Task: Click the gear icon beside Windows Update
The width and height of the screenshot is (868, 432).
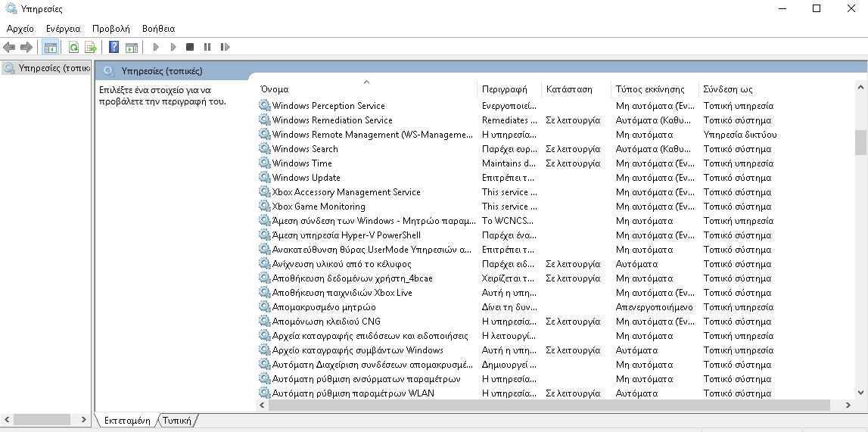Action: click(x=265, y=178)
